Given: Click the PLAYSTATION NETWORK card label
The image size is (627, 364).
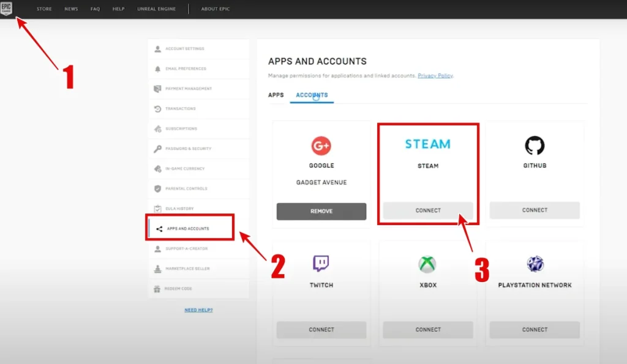Looking at the screenshot, I should click(535, 285).
